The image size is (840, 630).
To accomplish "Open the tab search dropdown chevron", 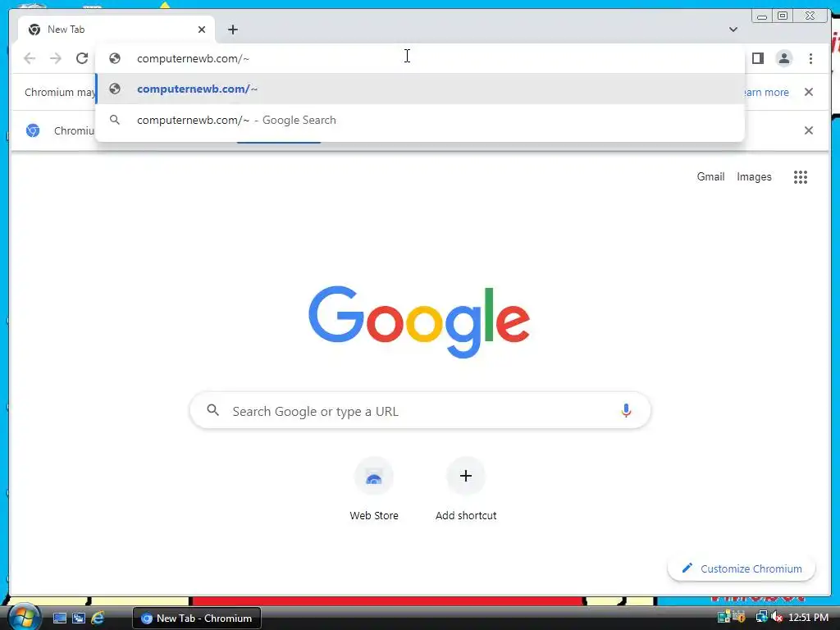I will (x=733, y=30).
